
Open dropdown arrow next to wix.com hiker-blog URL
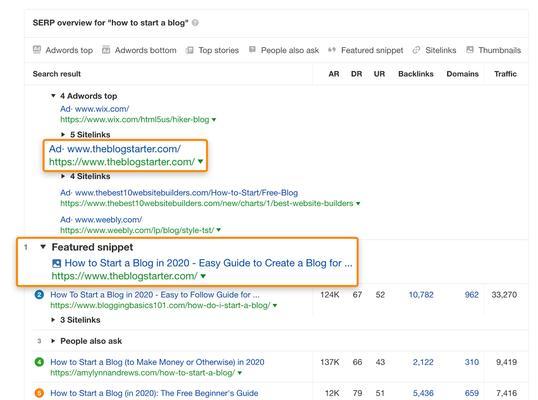[214, 120]
